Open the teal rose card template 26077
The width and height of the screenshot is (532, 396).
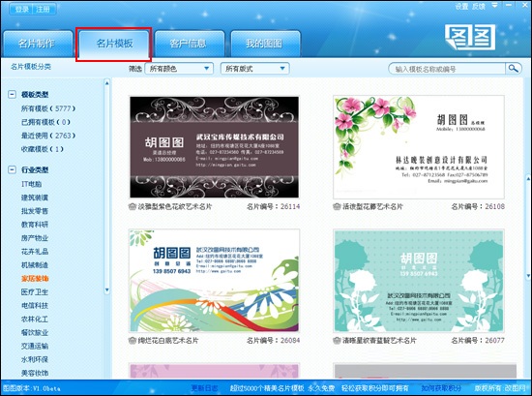pos(419,281)
